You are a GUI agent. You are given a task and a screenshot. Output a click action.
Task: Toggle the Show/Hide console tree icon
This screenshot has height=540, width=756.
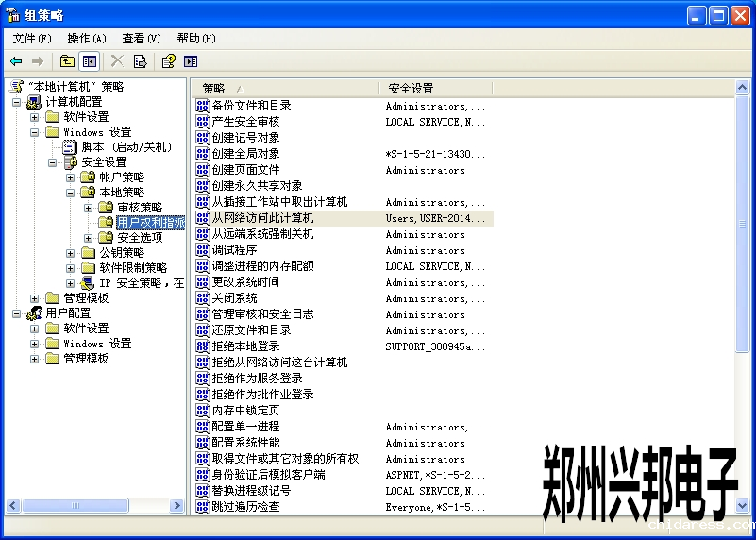[90, 61]
